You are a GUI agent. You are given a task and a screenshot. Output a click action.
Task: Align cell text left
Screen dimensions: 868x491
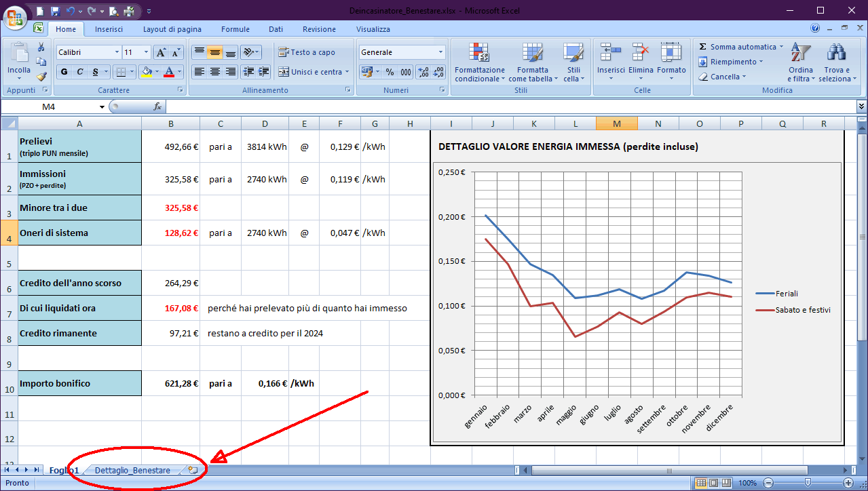(199, 72)
